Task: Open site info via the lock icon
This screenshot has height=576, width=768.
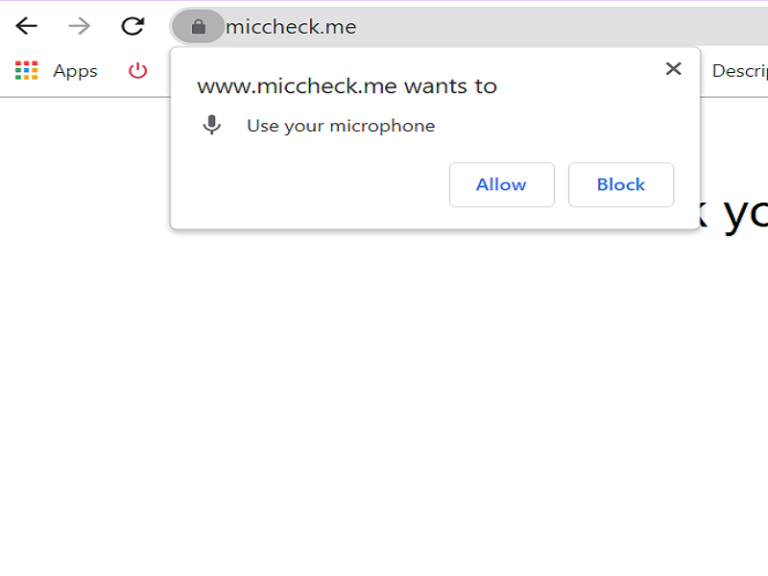Action: pyautogui.click(x=198, y=27)
